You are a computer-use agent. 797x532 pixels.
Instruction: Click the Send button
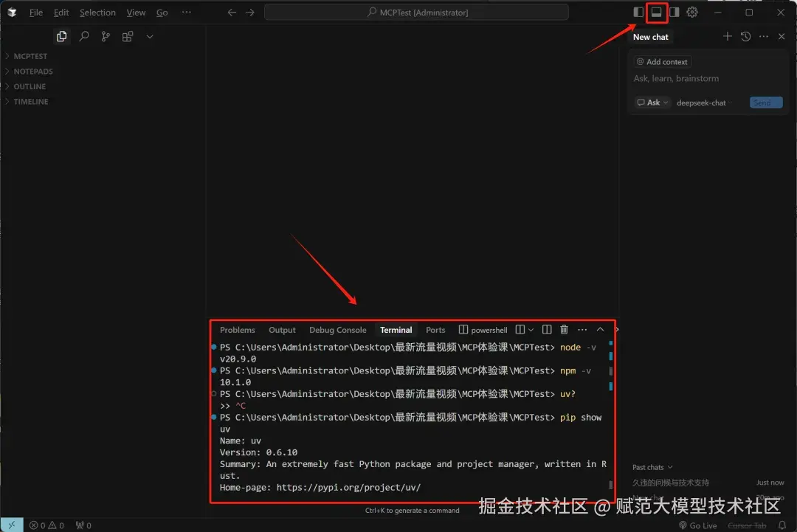(766, 103)
